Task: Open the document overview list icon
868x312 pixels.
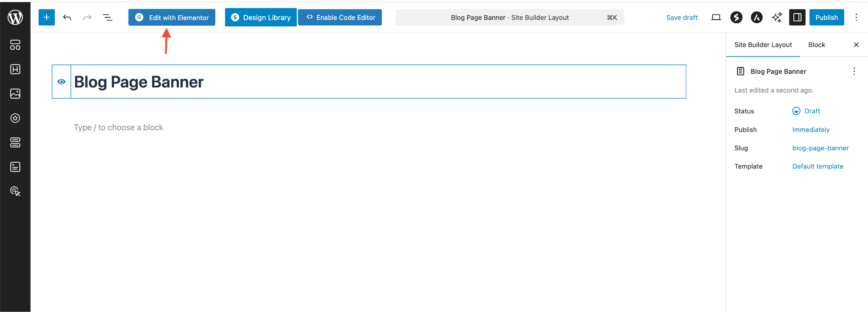Action: click(x=108, y=17)
